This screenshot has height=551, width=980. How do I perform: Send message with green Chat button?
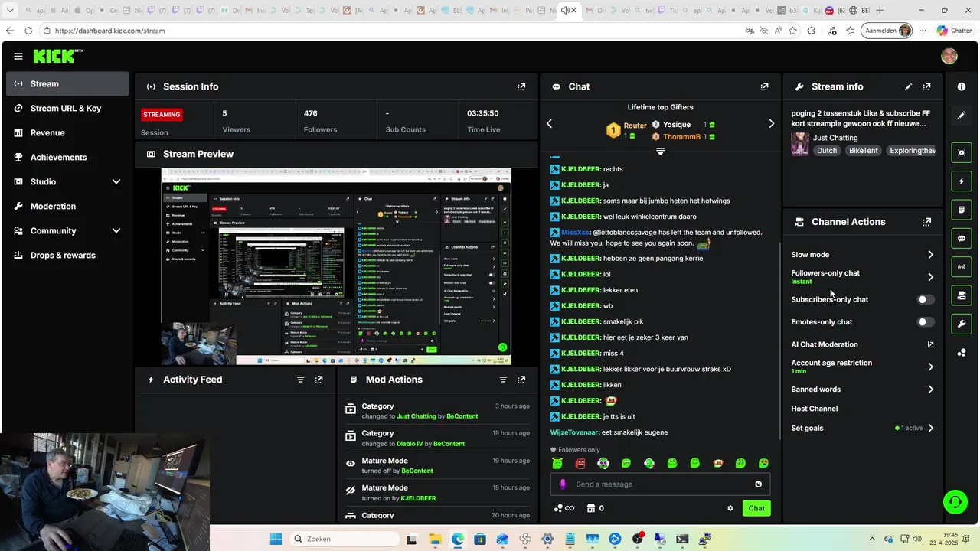click(x=756, y=508)
